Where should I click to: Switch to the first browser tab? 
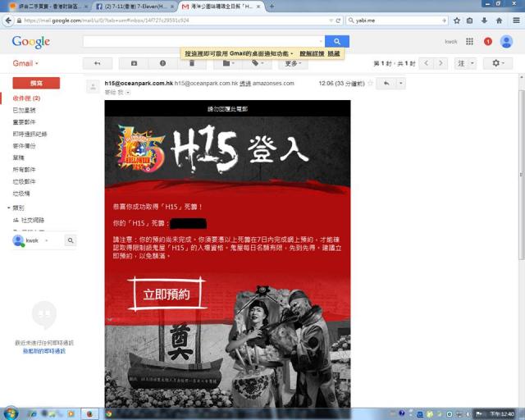click(48, 7)
